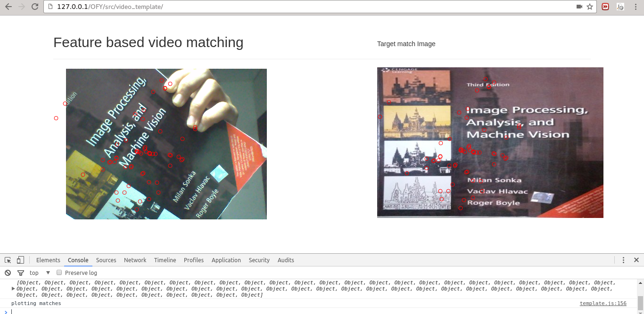644x314 pixels.
Task: Activate the DevTools inspect element tool
Action: point(8,260)
